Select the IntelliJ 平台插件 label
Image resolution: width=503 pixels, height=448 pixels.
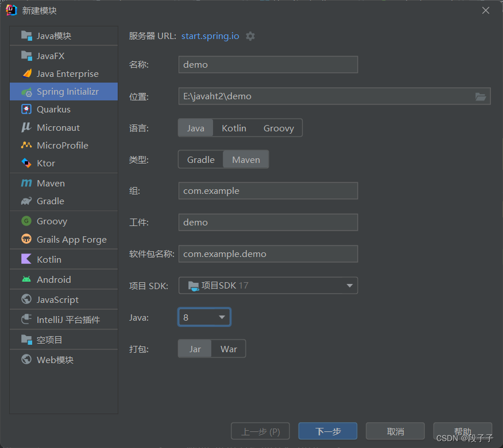(68, 320)
